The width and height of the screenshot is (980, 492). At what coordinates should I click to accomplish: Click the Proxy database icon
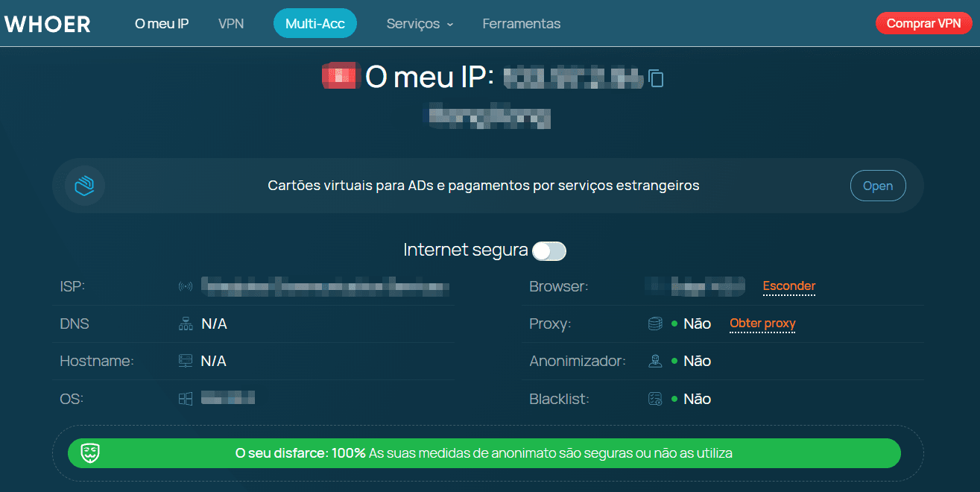pos(655,324)
